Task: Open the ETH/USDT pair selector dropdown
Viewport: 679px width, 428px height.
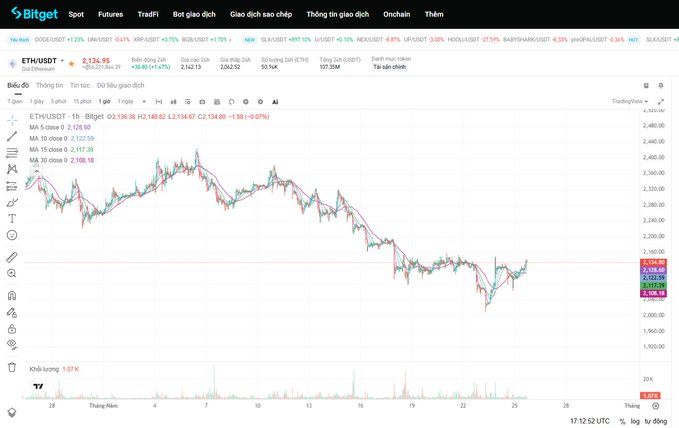Action: 62,61
